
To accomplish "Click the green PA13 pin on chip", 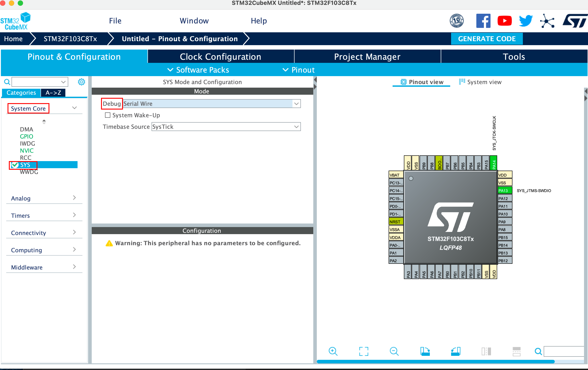I will [504, 191].
